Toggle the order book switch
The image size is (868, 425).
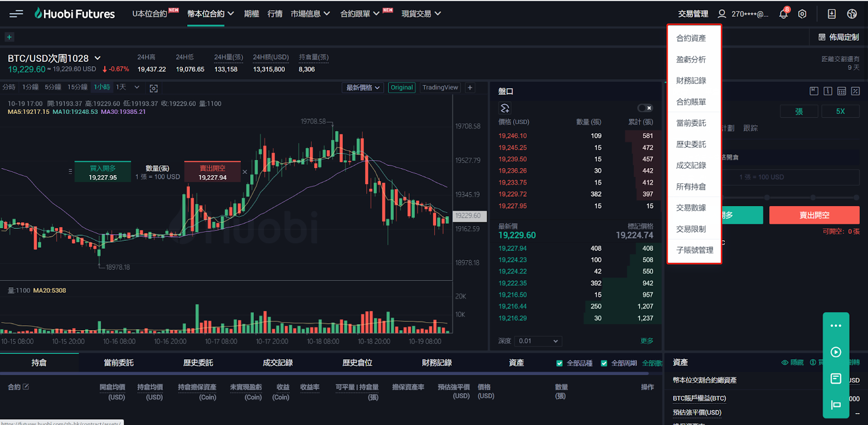[644, 108]
